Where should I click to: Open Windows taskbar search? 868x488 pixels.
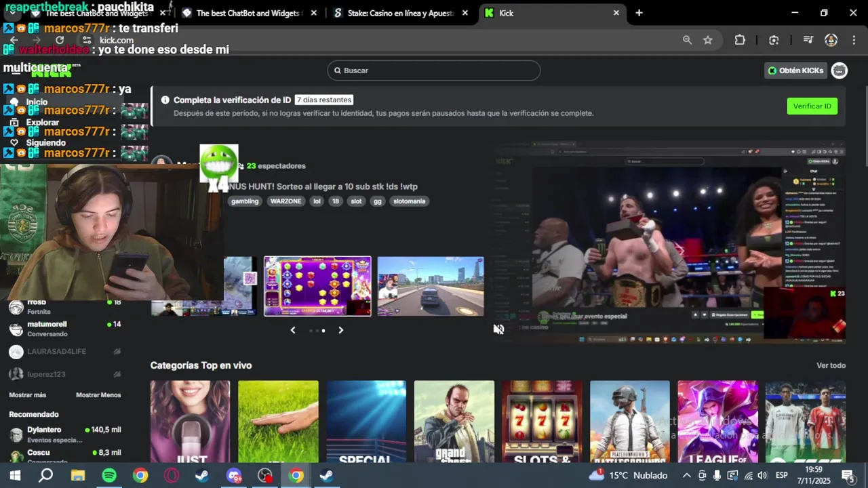[x=46, y=476]
